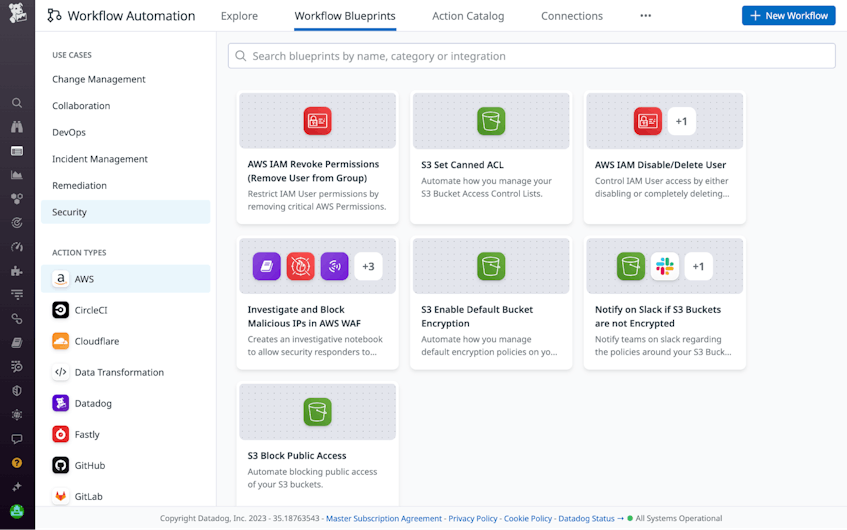Click the Fastly logo icon
847x530 pixels.
click(60, 434)
